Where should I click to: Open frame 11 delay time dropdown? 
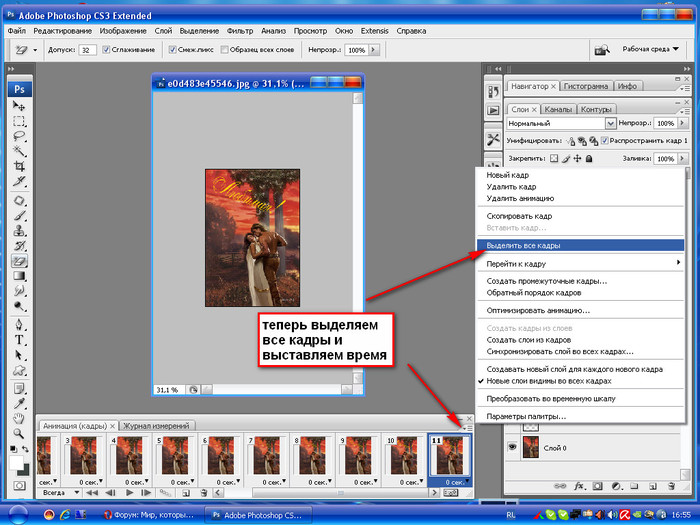467,482
